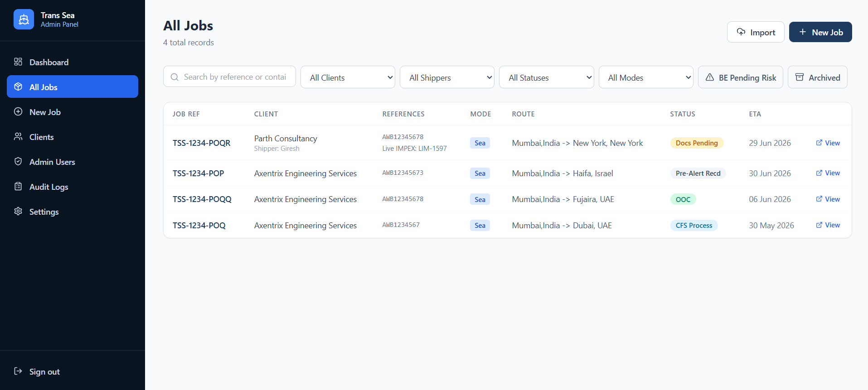Open the All Shippers dropdown
The image size is (868, 390).
point(447,77)
